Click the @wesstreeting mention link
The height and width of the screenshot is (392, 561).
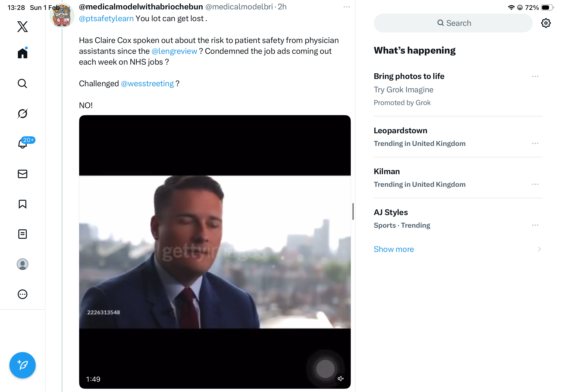147,84
